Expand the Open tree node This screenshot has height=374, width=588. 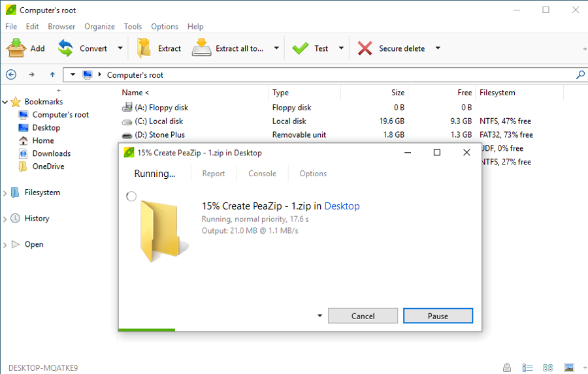click(x=5, y=245)
